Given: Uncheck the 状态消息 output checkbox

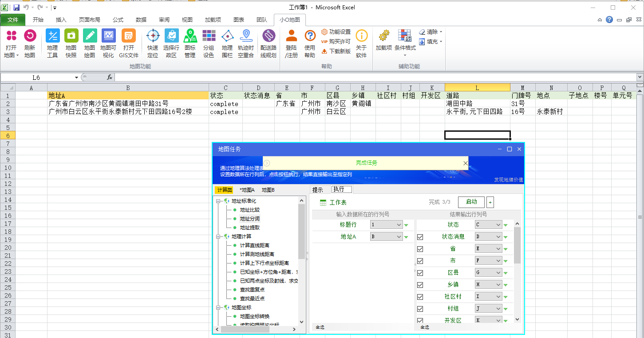Looking at the screenshot, I should [x=420, y=237].
